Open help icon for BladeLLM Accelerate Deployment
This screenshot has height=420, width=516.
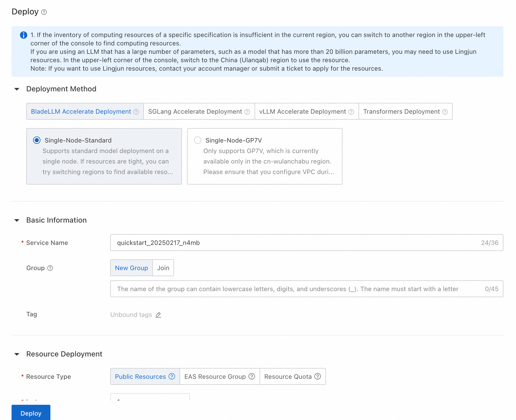point(136,112)
